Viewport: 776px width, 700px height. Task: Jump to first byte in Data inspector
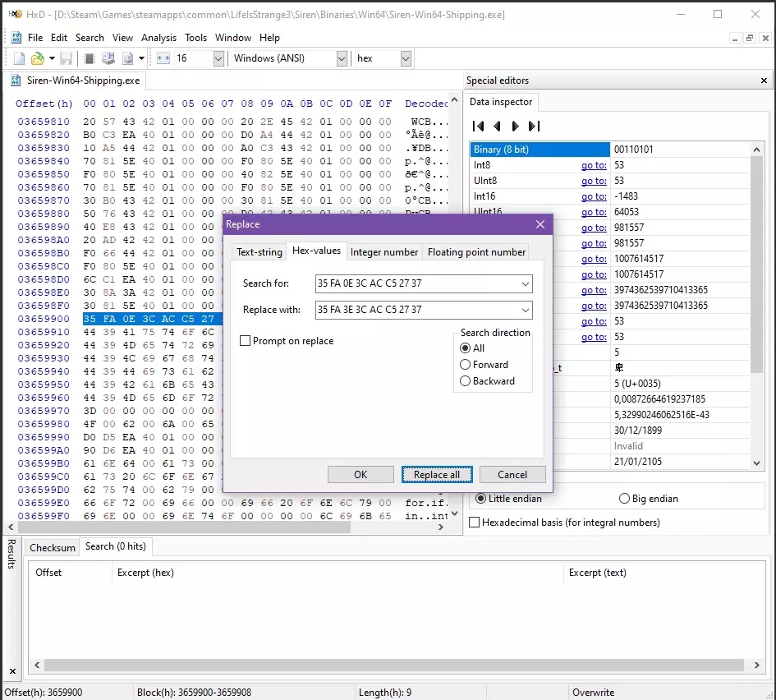click(x=479, y=126)
